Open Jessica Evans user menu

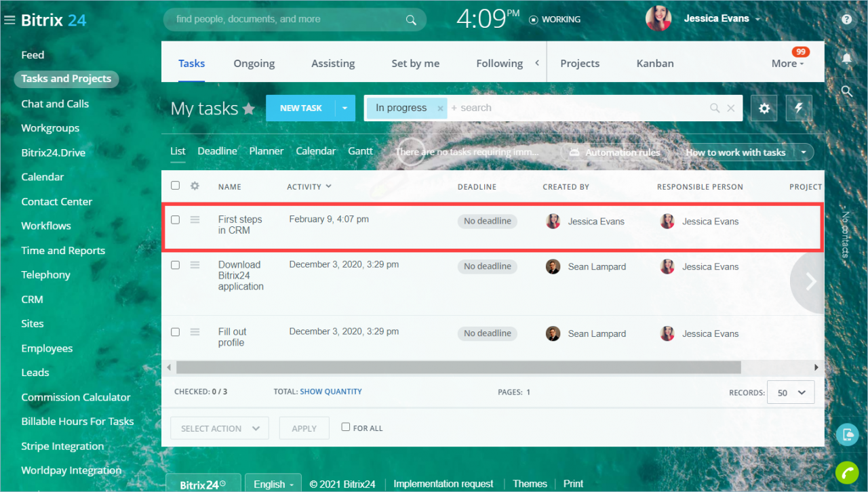coord(722,18)
